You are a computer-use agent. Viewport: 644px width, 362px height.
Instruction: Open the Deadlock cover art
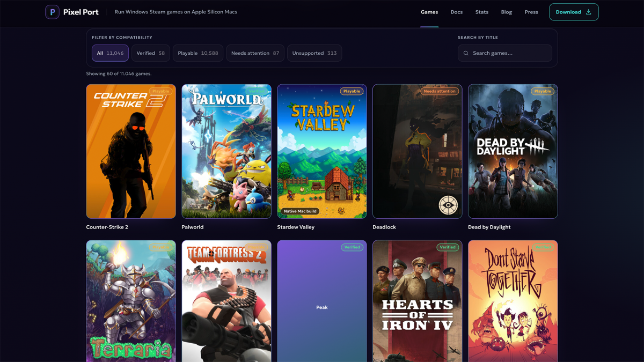418,151
